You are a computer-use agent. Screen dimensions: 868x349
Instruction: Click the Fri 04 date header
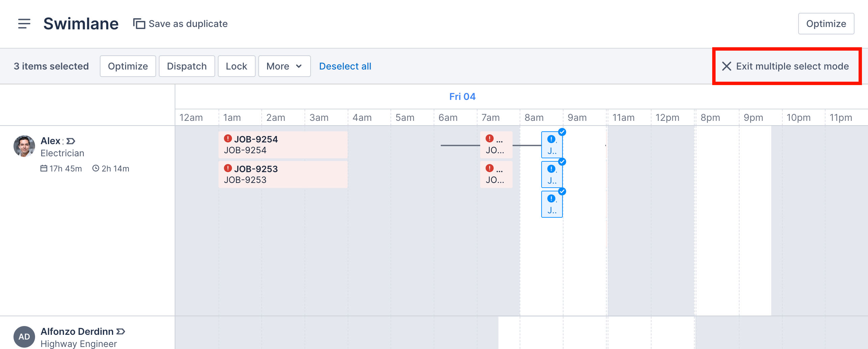pos(462,97)
